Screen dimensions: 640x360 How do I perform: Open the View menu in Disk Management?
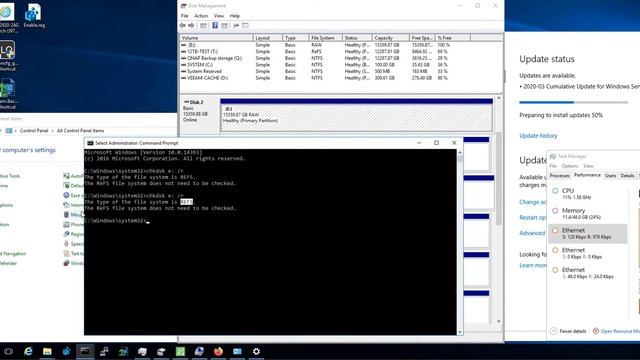[219, 16]
